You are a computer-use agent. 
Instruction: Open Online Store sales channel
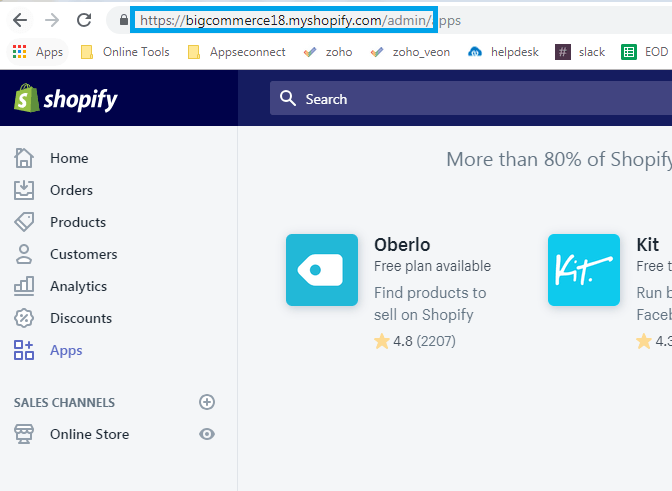(90, 434)
